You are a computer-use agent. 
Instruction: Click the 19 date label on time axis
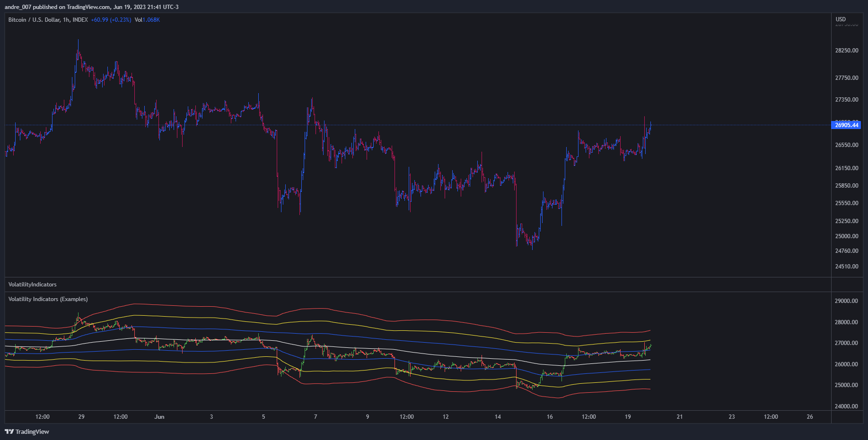tap(628, 417)
